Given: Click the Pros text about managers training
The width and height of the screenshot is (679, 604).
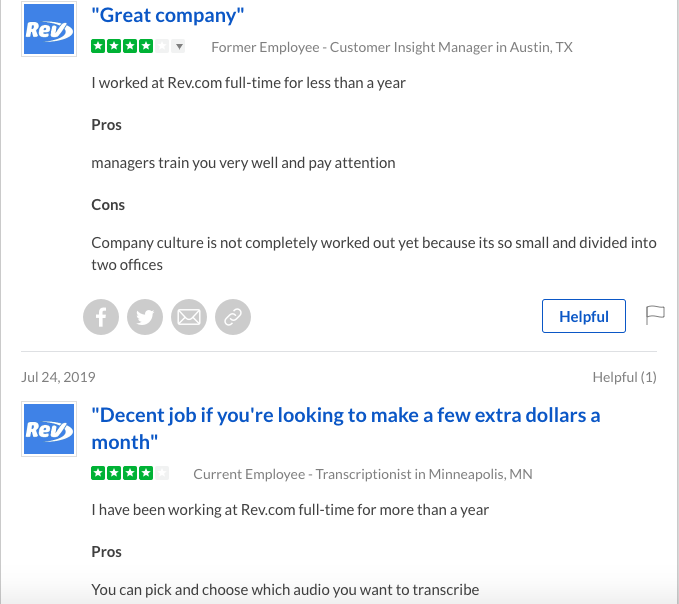Looking at the screenshot, I should 243,163.
